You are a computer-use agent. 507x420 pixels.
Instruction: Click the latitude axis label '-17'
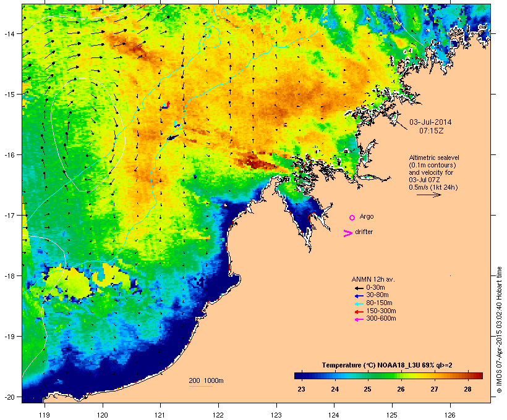[x=9, y=215]
